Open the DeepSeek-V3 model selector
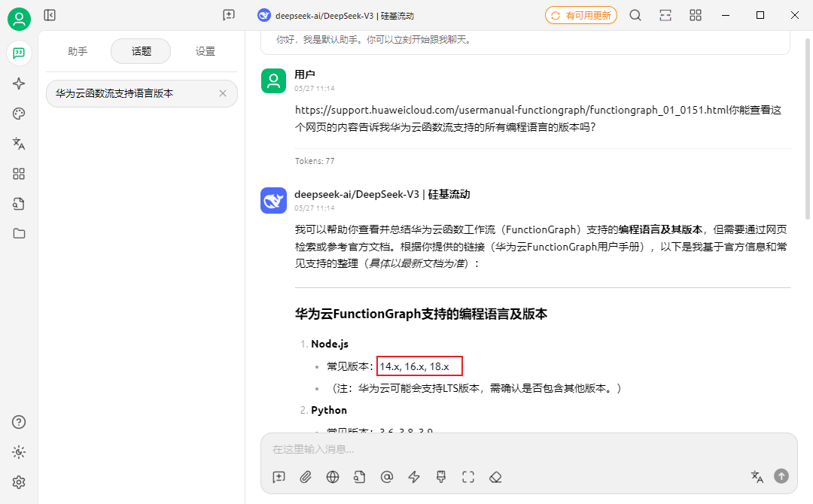 (336, 16)
